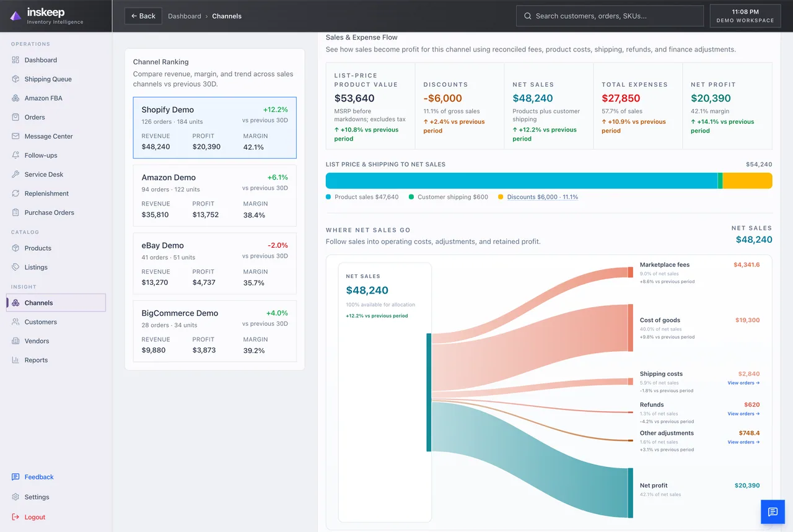The width and height of the screenshot is (793, 532).
Task: Select the Channels menu item
Action: pos(56,303)
